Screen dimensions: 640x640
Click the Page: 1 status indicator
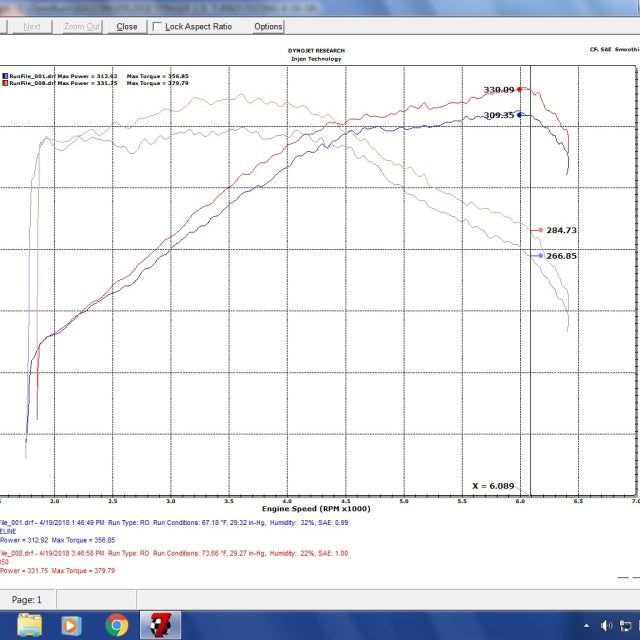26,600
